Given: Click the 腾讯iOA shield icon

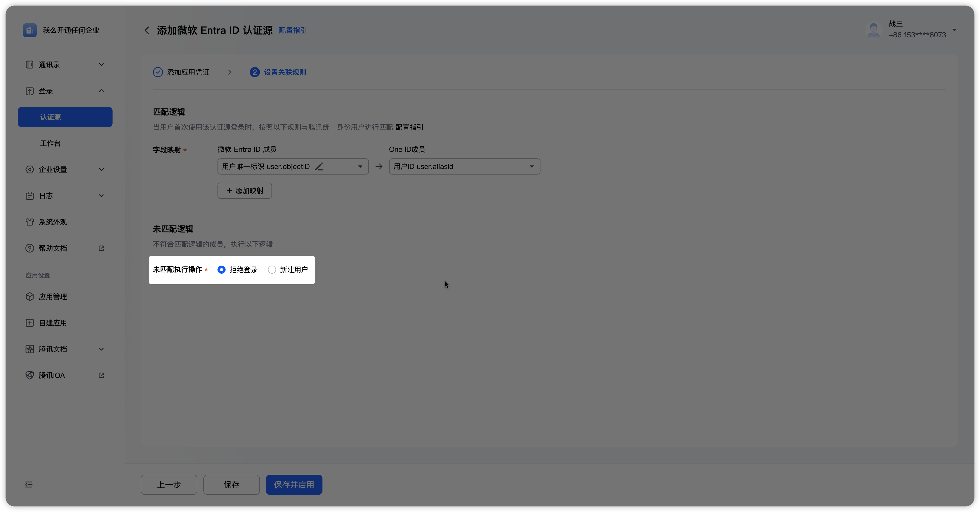Looking at the screenshot, I should [30, 375].
